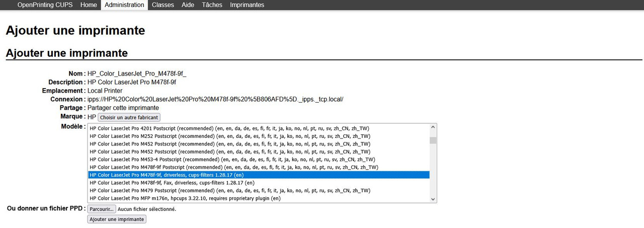
Task: Click the description 'HP Color LaserJet Pro M478f-9f'
Action: point(132,82)
